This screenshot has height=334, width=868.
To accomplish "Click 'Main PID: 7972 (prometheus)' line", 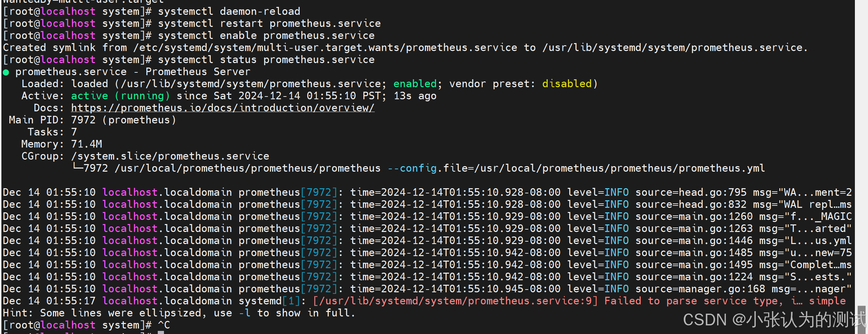I will click(92, 120).
